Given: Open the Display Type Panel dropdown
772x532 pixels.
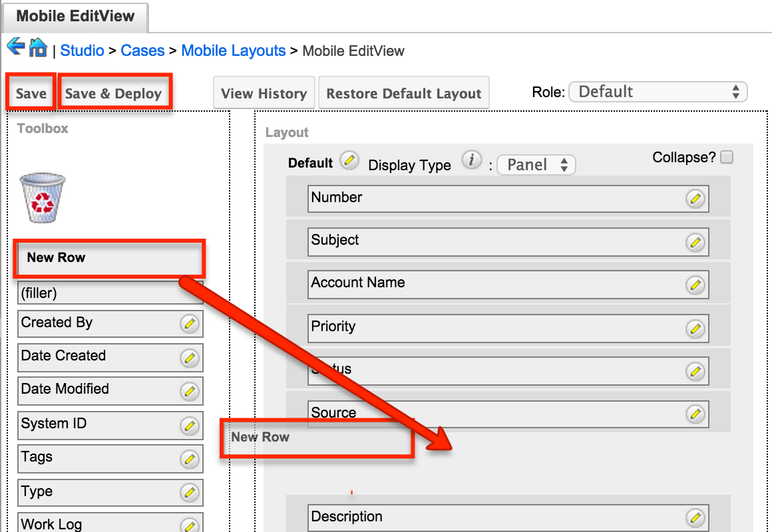Looking at the screenshot, I should coord(536,164).
